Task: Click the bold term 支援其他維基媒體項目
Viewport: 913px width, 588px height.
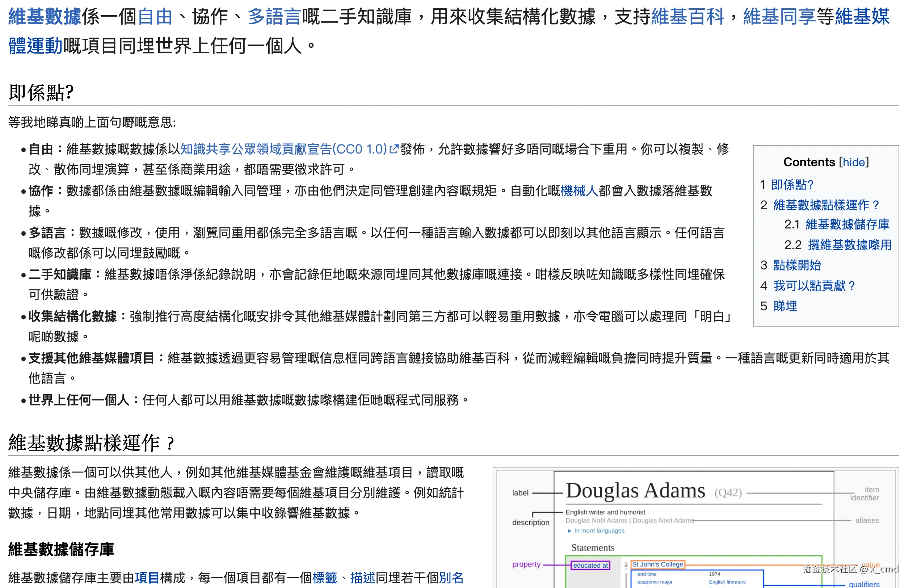Action: point(92,358)
